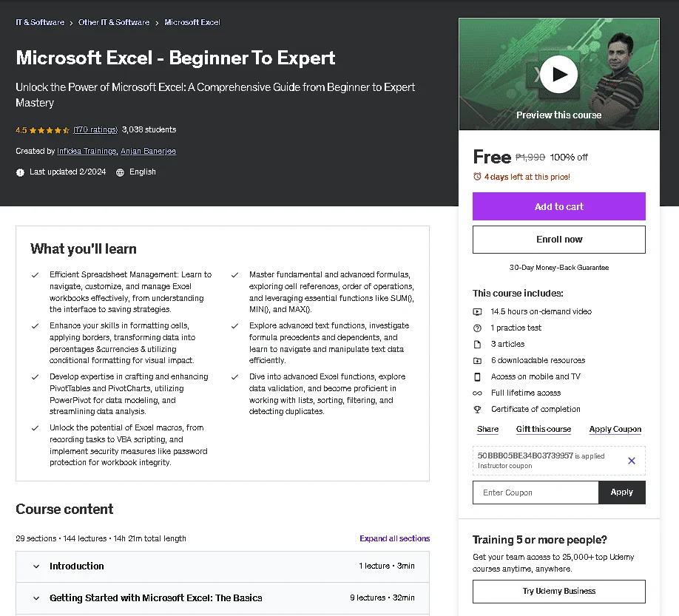Click the checkmark beside Develop expertise in PivotTables
The width and height of the screenshot is (679, 616).
coord(35,377)
